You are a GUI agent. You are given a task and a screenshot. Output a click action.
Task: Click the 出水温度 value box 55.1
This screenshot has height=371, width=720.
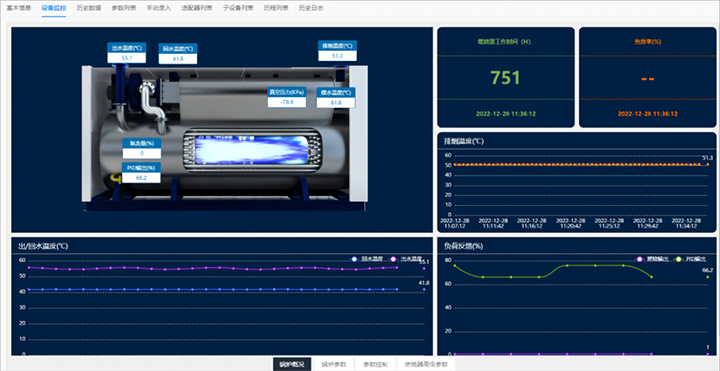[127, 58]
